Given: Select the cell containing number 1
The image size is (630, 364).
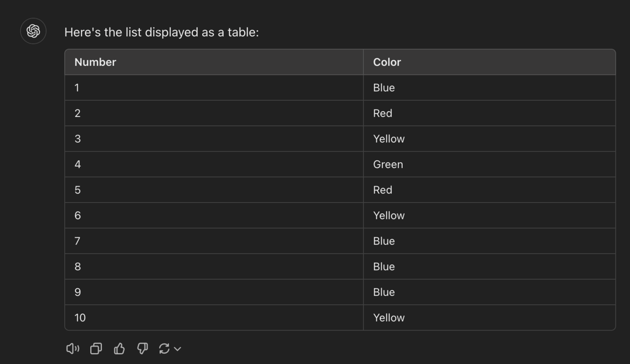Looking at the screenshot, I should point(77,88).
